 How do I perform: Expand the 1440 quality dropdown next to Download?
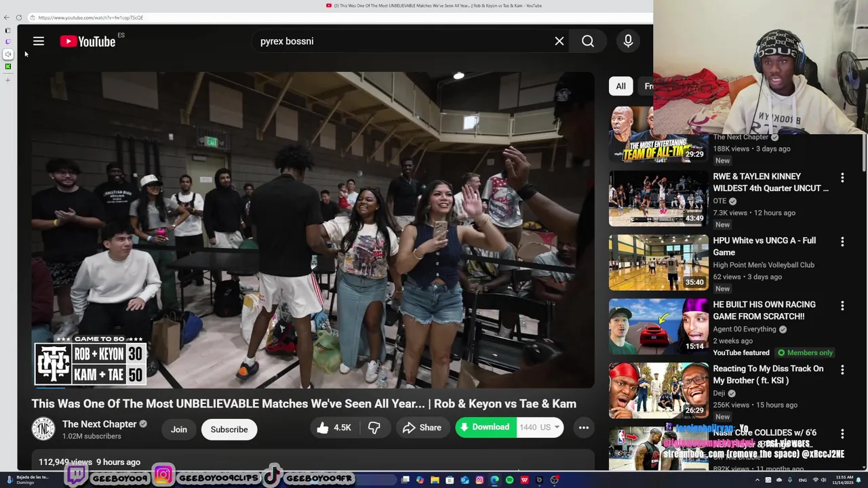pyautogui.click(x=540, y=428)
